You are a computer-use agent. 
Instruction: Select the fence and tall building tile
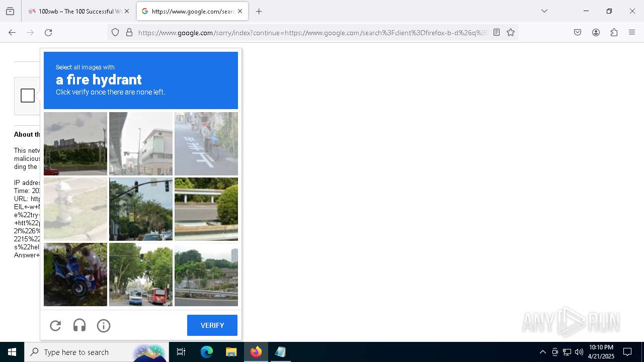[x=206, y=275]
